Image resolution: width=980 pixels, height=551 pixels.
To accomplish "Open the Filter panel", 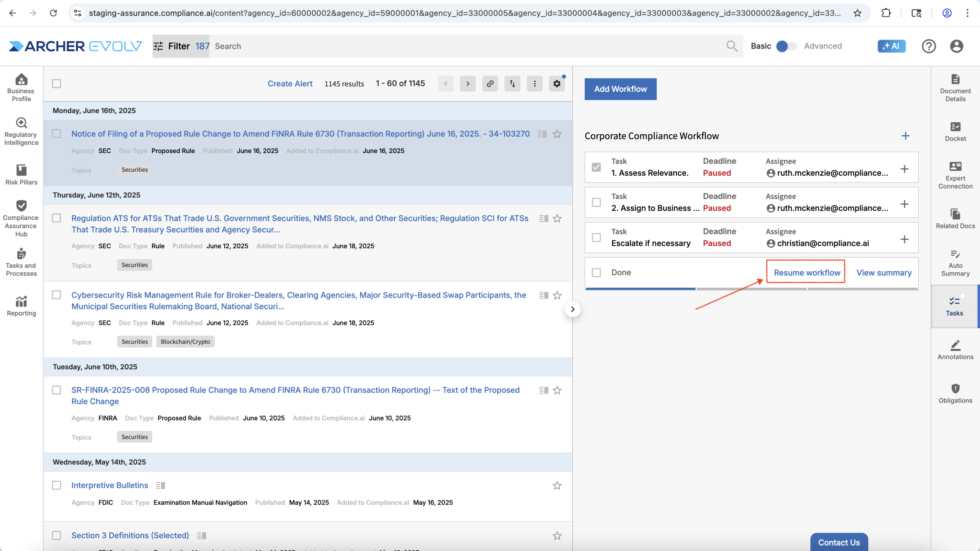I will point(181,46).
